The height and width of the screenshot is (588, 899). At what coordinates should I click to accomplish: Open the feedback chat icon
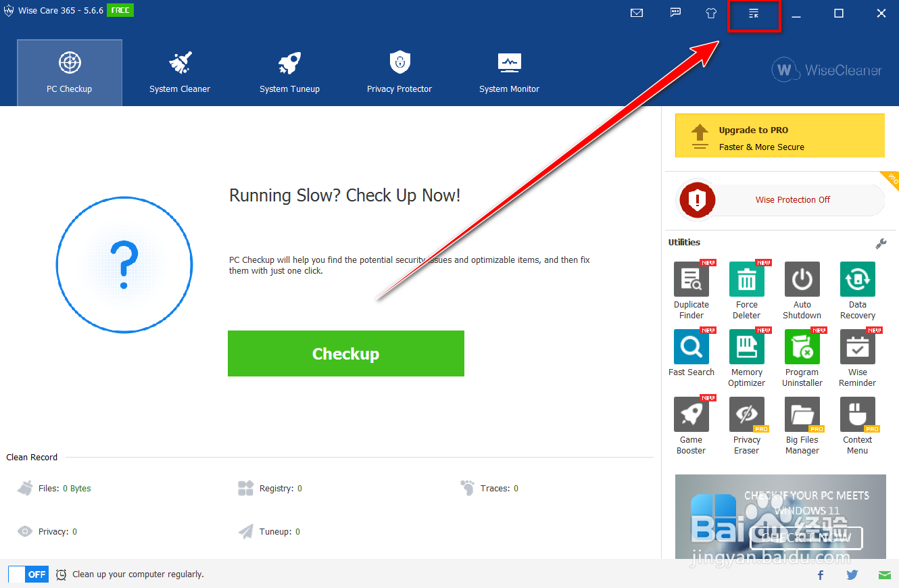675,12
